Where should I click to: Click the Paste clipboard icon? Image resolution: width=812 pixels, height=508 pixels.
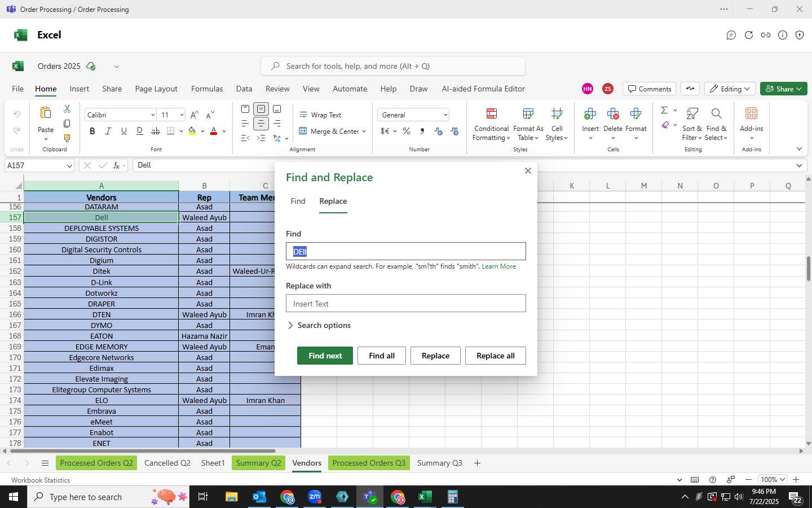click(46, 113)
